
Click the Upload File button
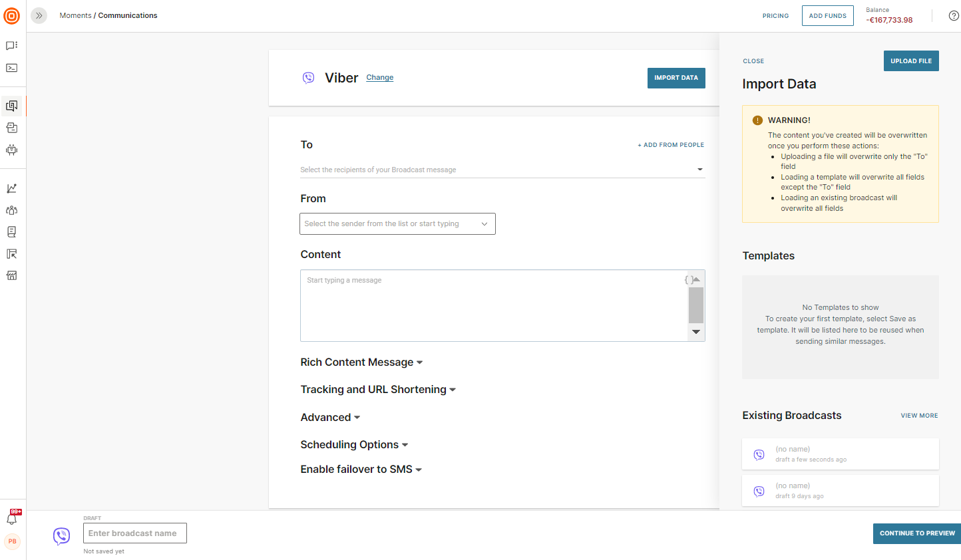pos(910,61)
